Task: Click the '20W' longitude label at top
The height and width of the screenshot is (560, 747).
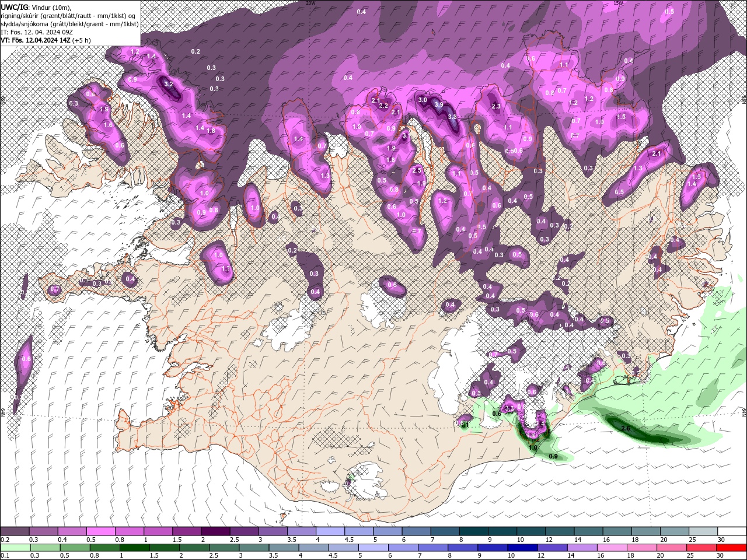Action: (x=310, y=3)
